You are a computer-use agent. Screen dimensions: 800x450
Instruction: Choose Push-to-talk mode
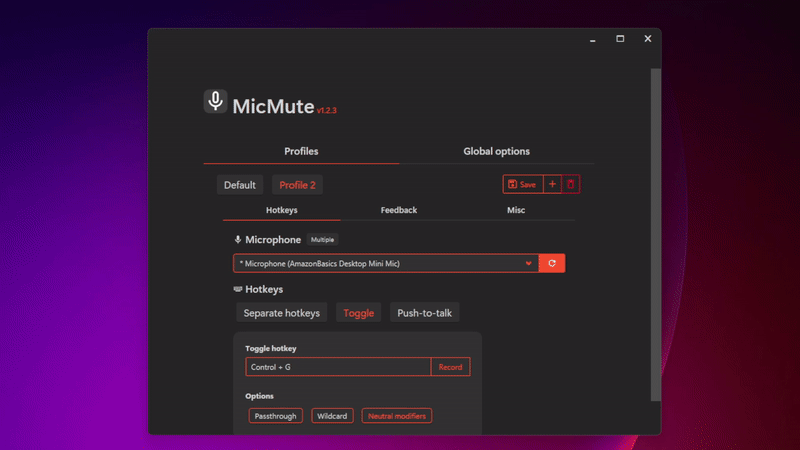click(x=424, y=313)
